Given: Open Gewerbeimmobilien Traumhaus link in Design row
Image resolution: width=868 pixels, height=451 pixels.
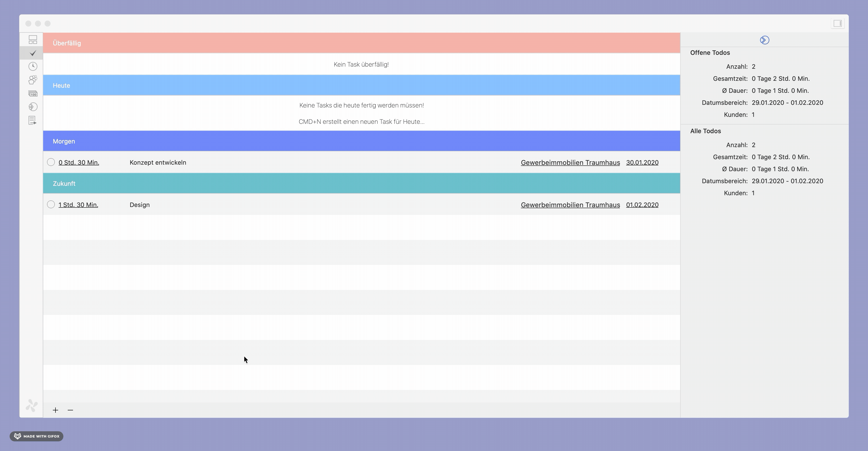Looking at the screenshot, I should click(570, 205).
